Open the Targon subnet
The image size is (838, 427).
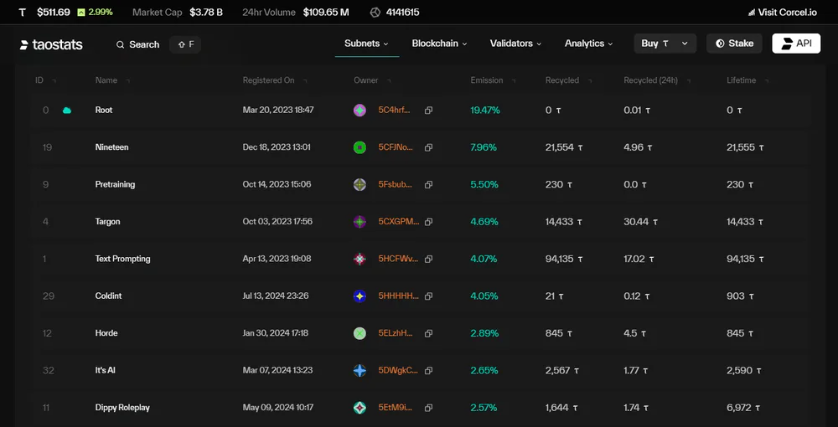click(107, 221)
